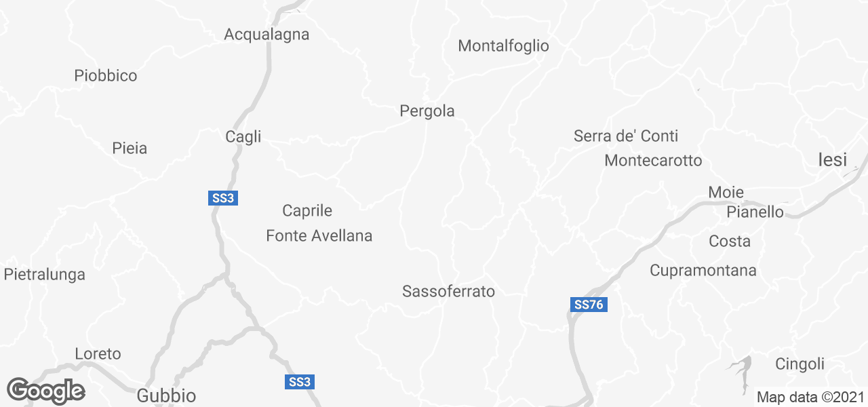Click the SS3 shield near Cagli
The width and height of the screenshot is (868, 407).
pyautogui.click(x=223, y=198)
